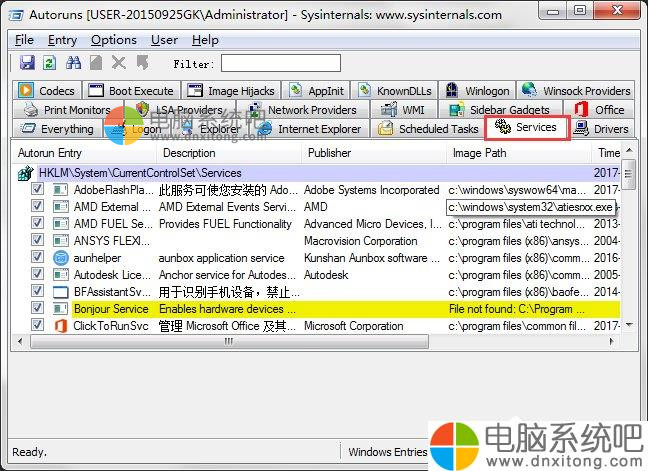Open the Help menu
Screen dimensions: 648x471
tap(205, 40)
